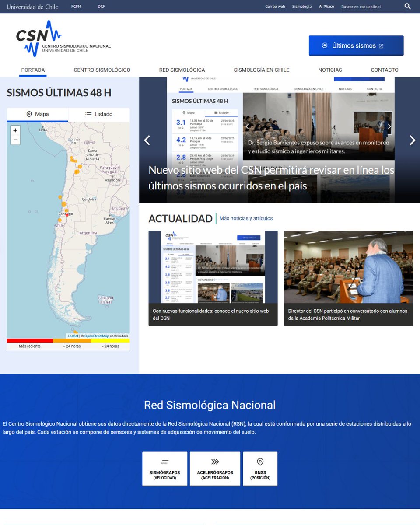The width and height of the screenshot is (420, 525).
Task: Go to the next carousel slide
Action: point(412,140)
